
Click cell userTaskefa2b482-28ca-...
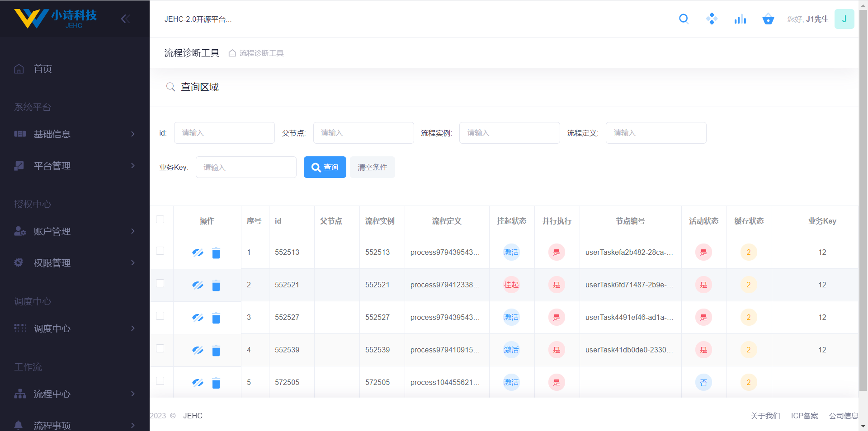(x=629, y=252)
